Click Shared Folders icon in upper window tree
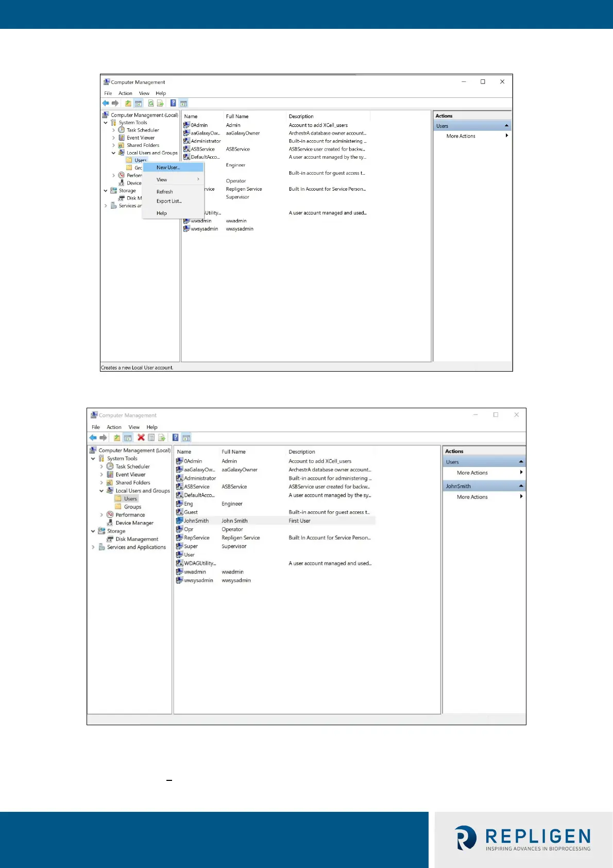The height and width of the screenshot is (868, 613). [122, 145]
